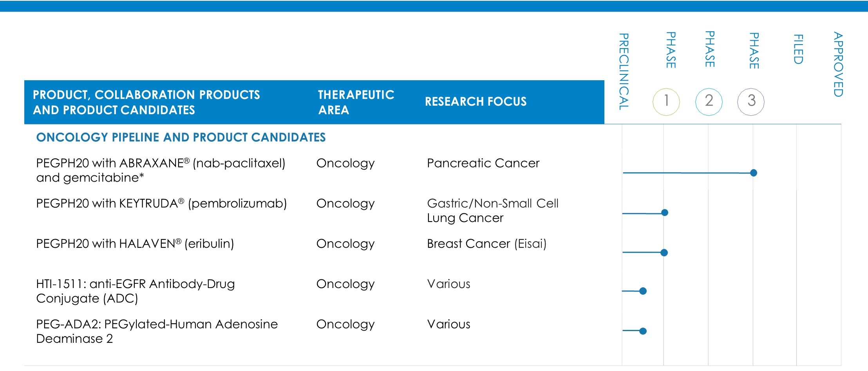Click the Therapeutic Area column header
868x371 pixels.
click(356, 102)
